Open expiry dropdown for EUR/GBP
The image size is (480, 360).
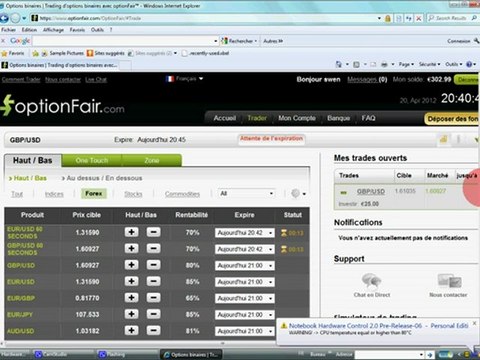pos(245,298)
